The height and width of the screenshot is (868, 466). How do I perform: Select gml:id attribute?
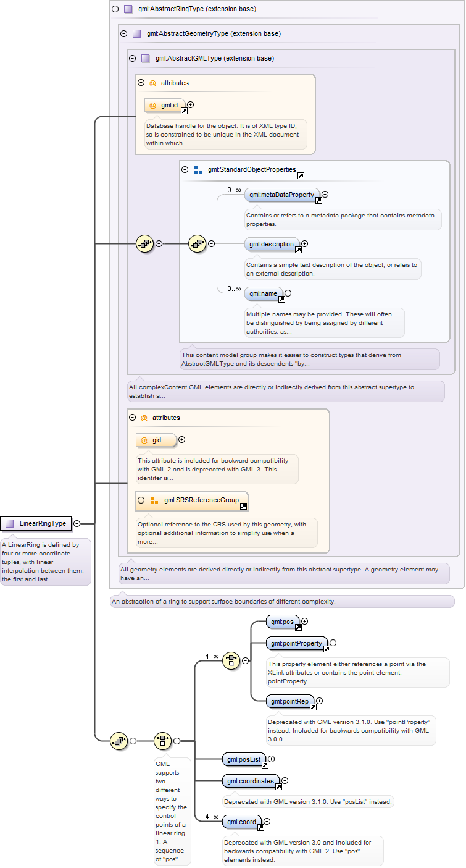tap(165, 106)
